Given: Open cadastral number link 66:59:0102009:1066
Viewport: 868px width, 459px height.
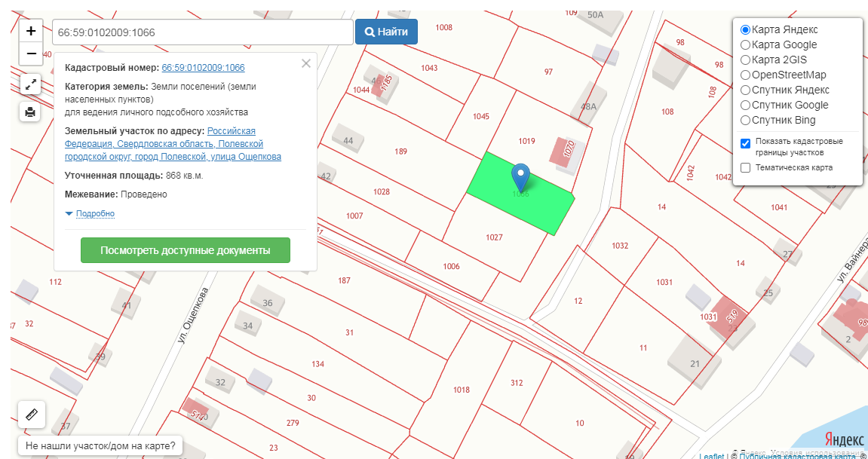Looking at the screenshot, I should coord(203,68).
